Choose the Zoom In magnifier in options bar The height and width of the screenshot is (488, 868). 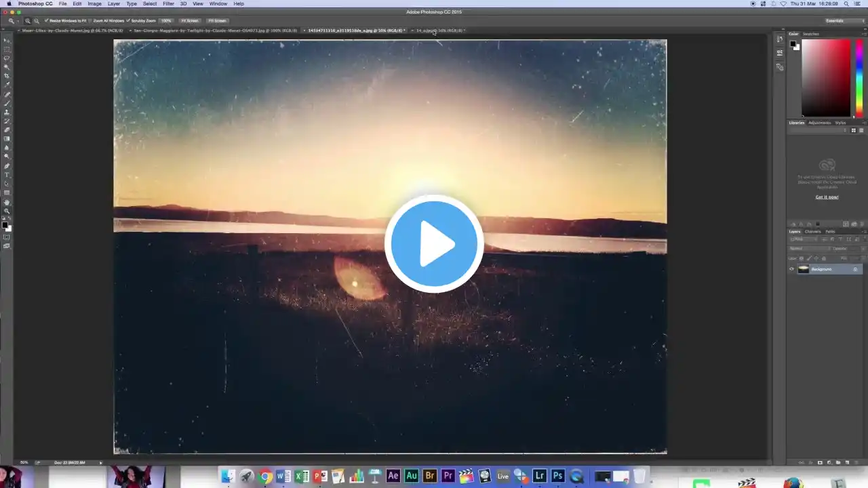[28, 21]
